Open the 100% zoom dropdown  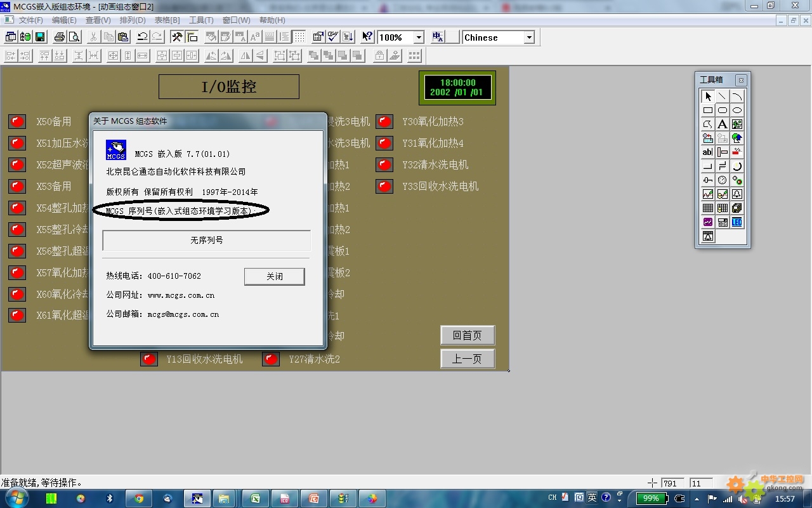click(418, 37)
